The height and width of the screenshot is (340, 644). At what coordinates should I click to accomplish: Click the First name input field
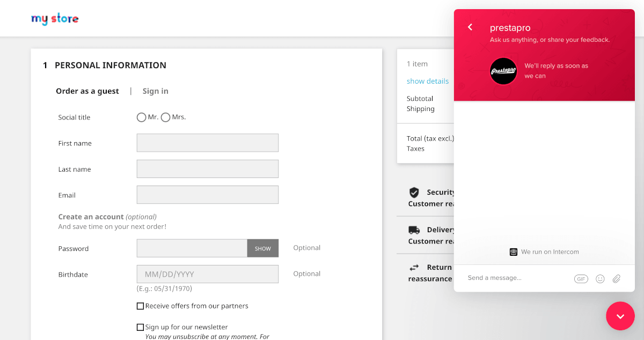click(x=207, y=143)
